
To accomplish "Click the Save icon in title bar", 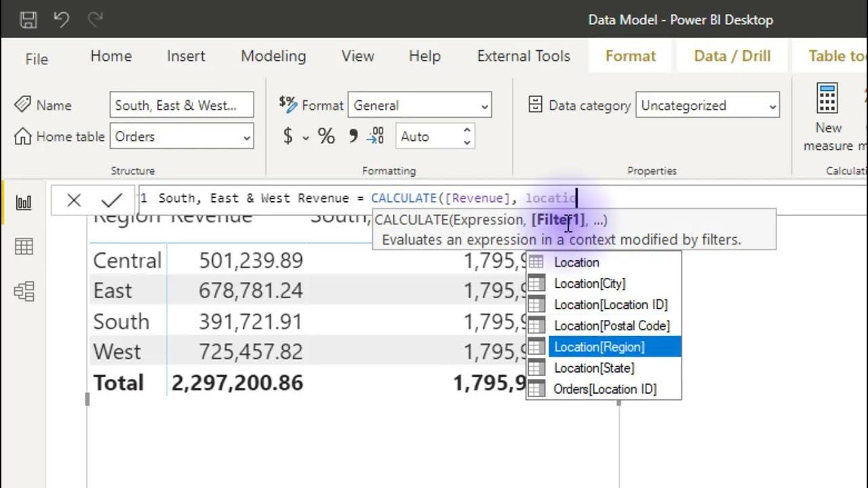I will 28,20.
